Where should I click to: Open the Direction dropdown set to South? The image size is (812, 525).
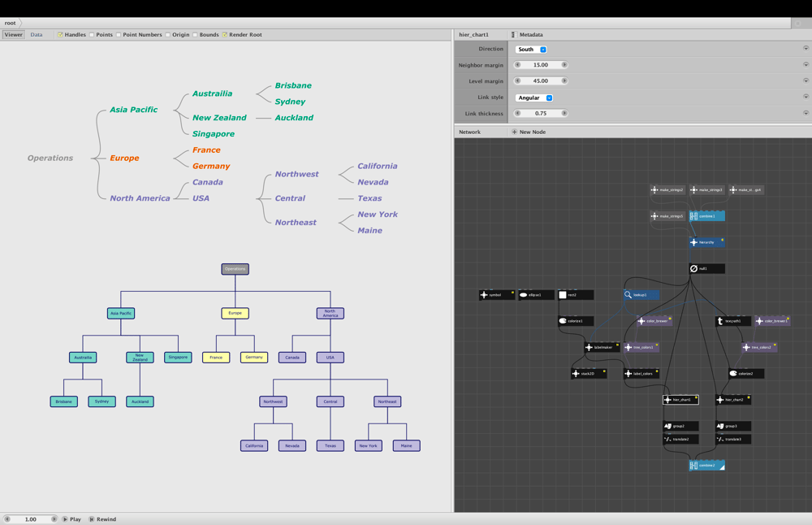pyautogui.click(x=531, y=50)
